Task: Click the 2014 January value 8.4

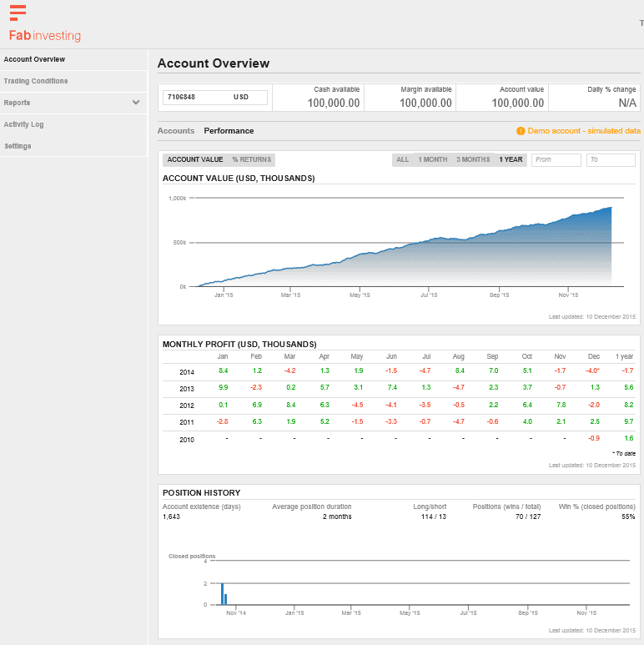Action: (x=224, y=370)
